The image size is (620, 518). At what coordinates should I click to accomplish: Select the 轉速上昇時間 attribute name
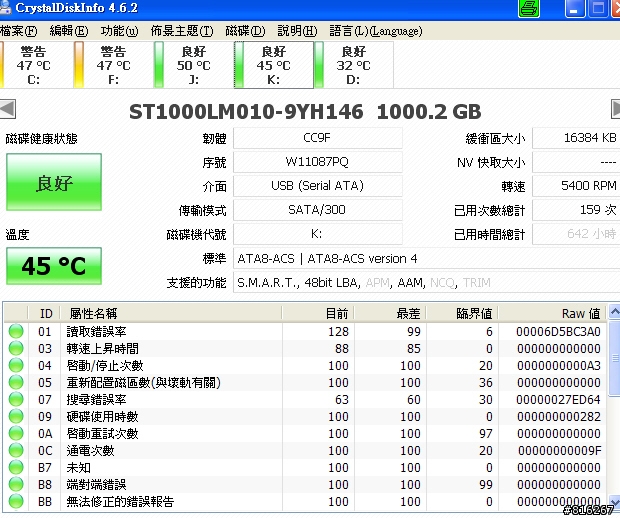tap(103, 348)
